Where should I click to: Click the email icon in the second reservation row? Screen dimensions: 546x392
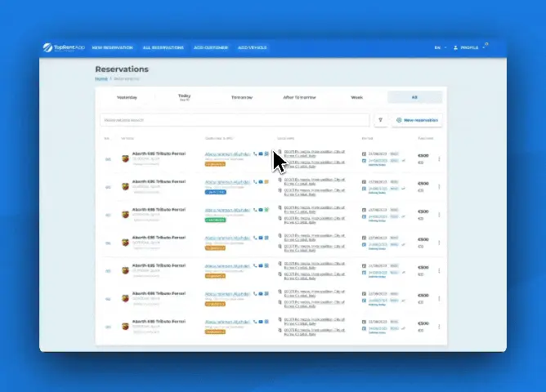coord(261,181)
